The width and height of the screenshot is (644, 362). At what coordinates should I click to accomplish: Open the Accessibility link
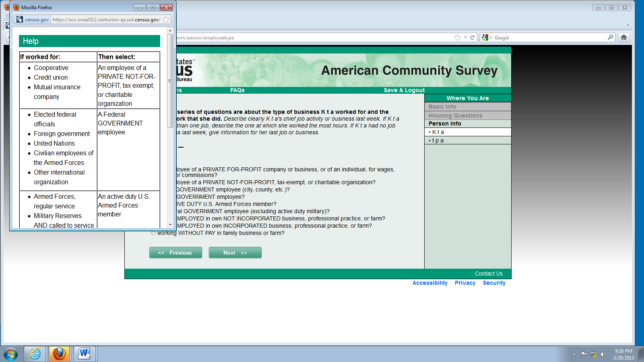tap(430, 283)
